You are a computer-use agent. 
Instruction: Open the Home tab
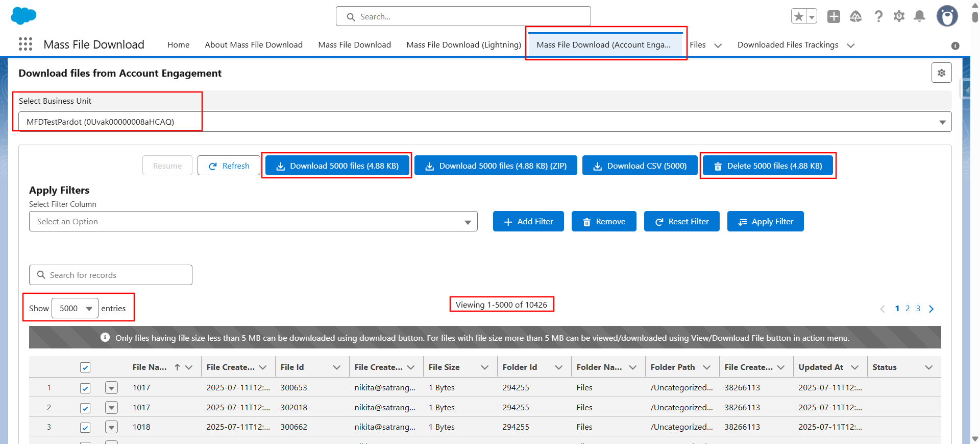tap(178, 45)
